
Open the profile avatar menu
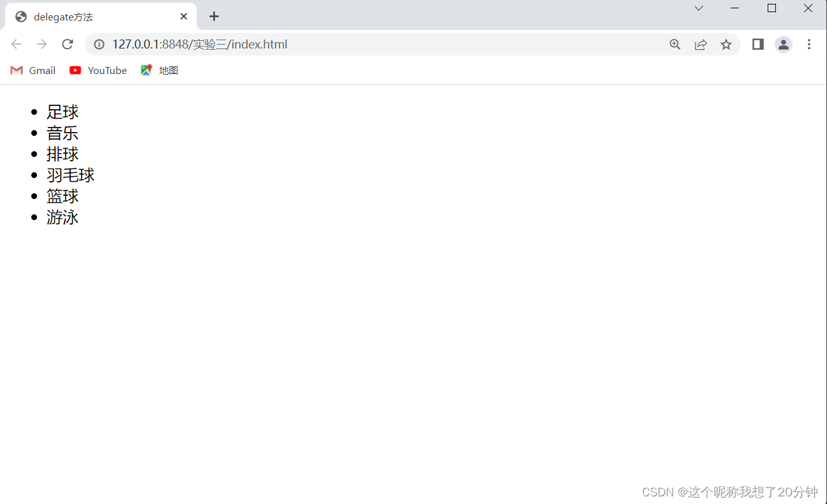(x=784, y=45)
